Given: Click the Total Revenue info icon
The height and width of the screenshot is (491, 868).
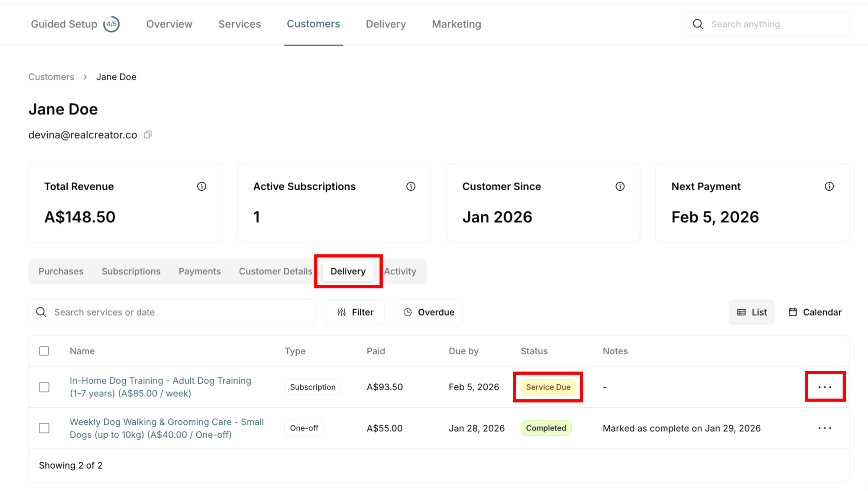Looking at the screenshot, I should point(201,186).
